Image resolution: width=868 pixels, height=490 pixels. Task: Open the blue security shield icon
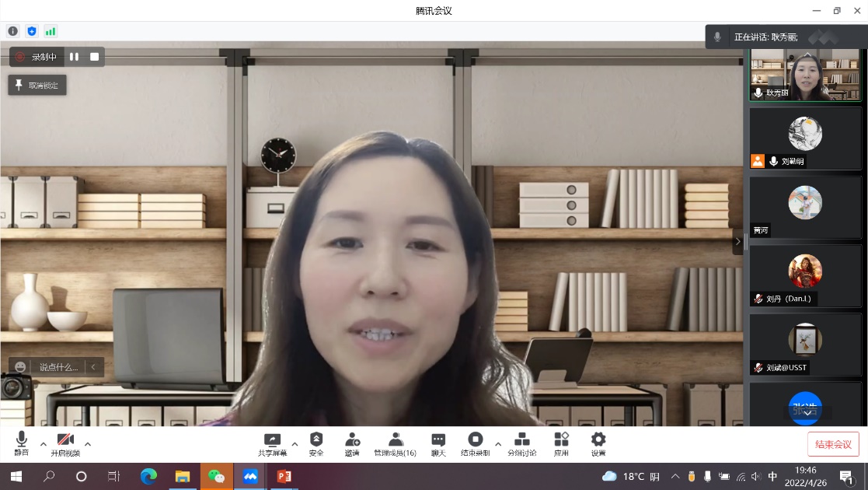(x=32, y=31)
